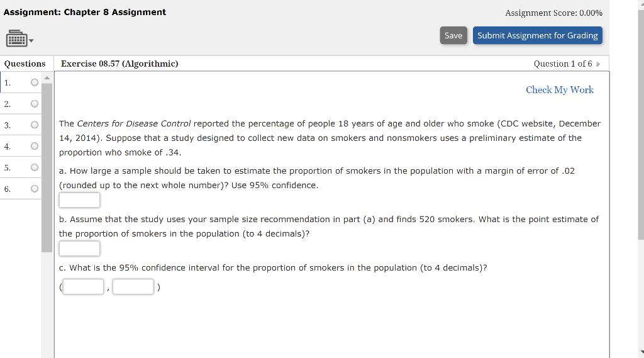Click the part a sample size field

79,200
